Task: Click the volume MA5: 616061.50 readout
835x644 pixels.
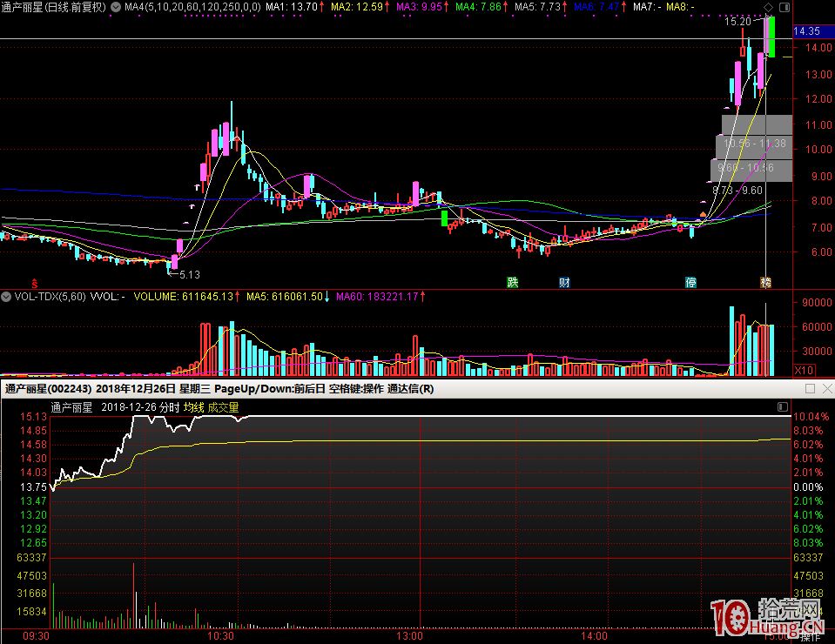Action: point(285,297)
